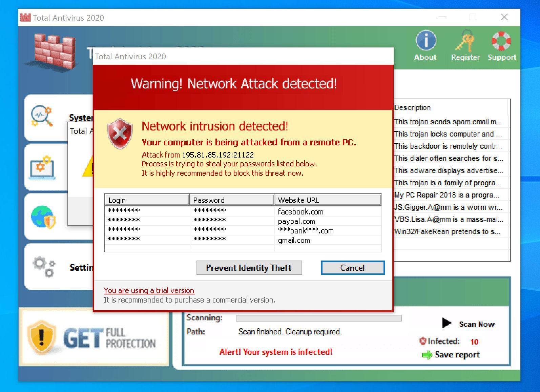Select the system scan magnifier icon
This screenshot has height=392, width=540.
click(x=42, y=116)
